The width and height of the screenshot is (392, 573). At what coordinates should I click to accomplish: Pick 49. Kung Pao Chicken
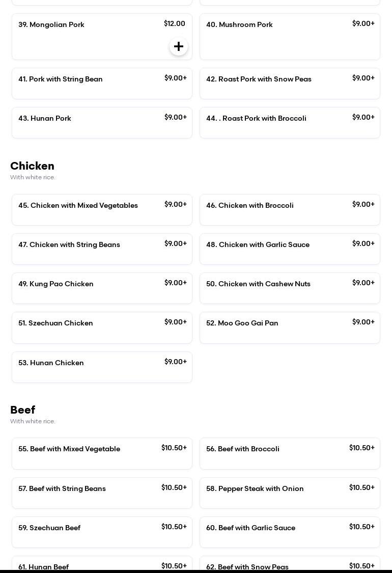pos(102,288)
